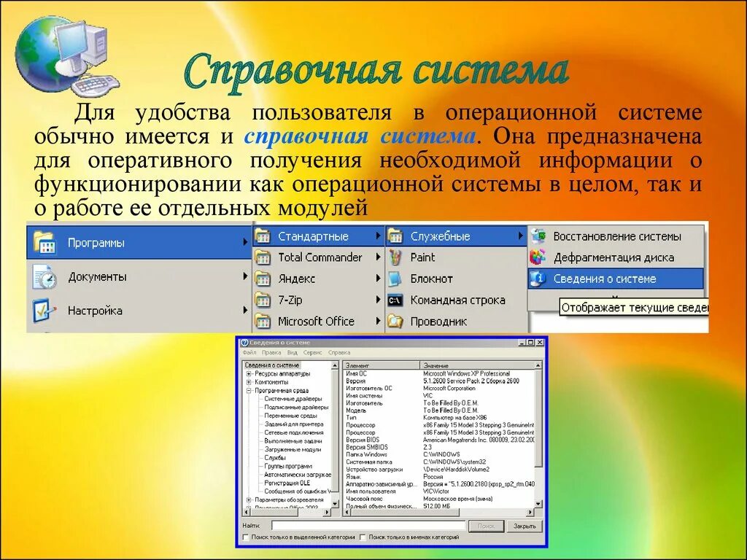Expand the Программы submenu arrow
The image size is (747, 560).
245,242
